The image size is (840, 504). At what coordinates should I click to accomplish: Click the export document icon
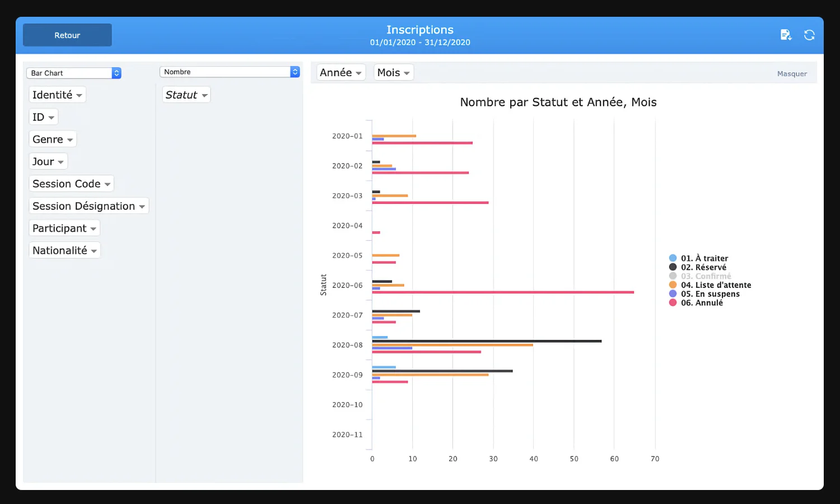coord(786,35)
